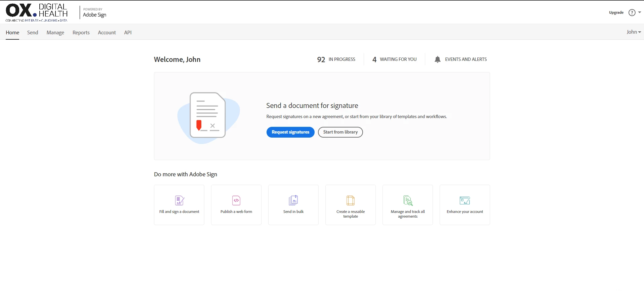Select the Account tab

coord(107,33)
